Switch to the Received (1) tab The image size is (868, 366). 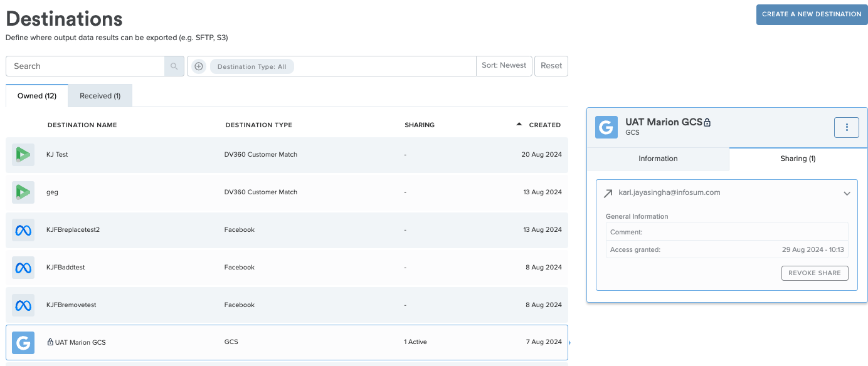coord(100,96)
